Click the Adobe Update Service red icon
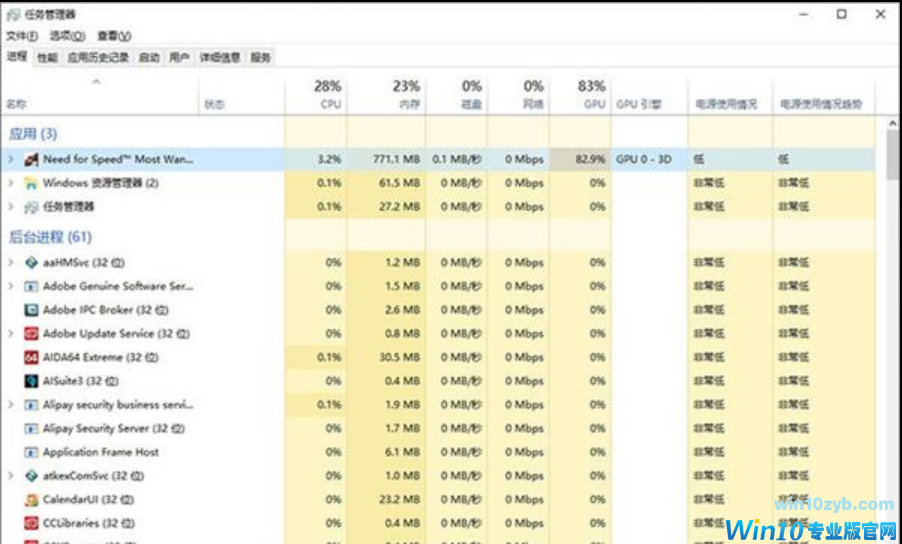This screenshot has height=544, width=902. [x=31, y=334]
